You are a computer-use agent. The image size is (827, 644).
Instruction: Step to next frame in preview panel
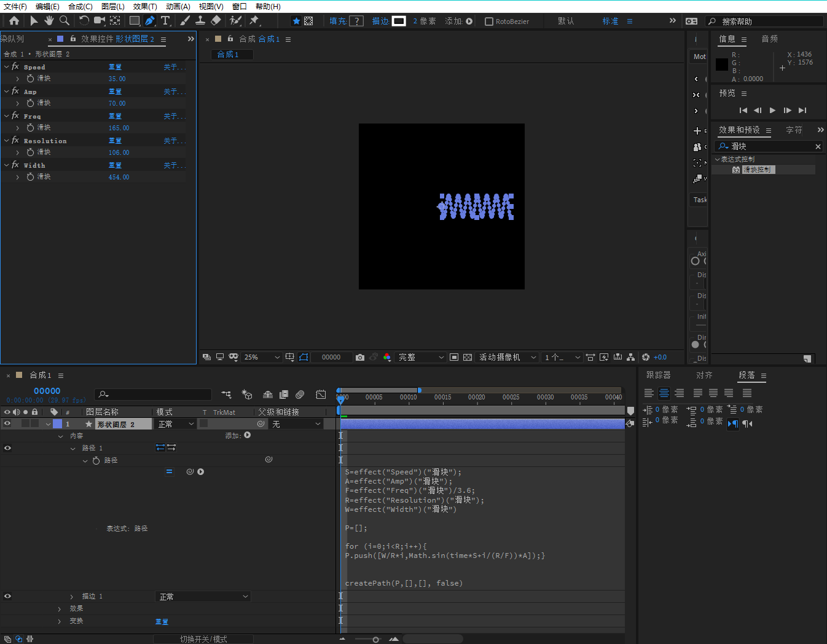788,111
